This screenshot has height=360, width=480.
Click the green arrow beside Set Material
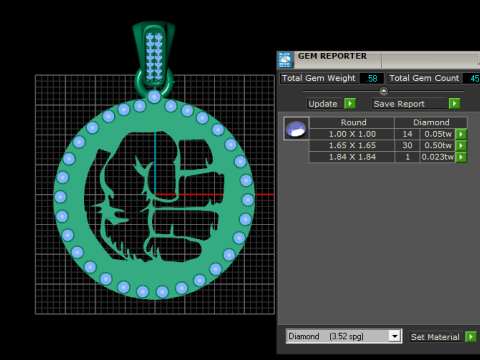(x=471, y=337)
